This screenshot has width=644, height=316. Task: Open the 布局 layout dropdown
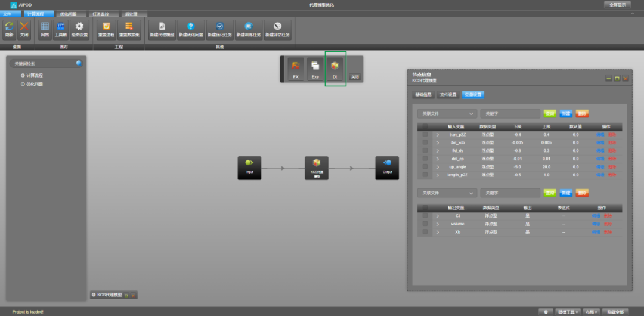(592, 312)
